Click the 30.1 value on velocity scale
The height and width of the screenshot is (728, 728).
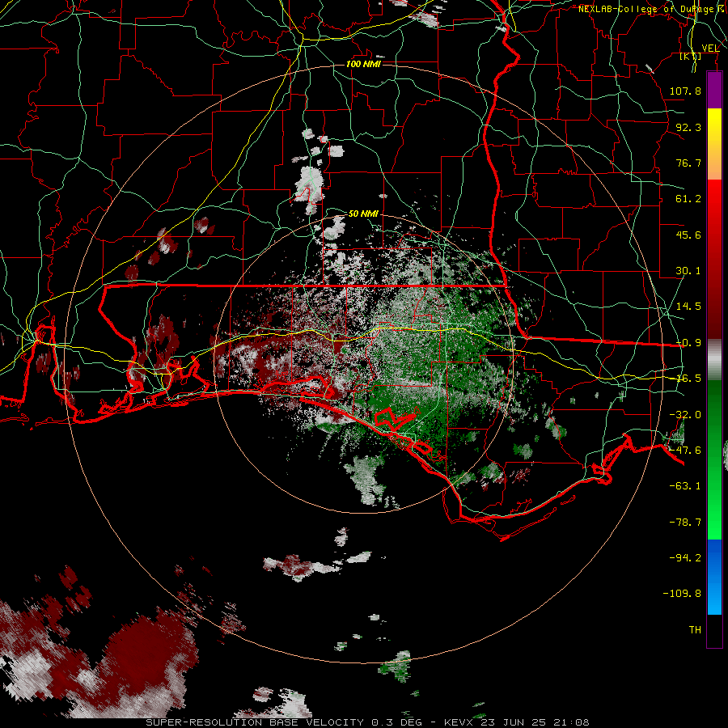pyautogui.click(x=688, y=271)
